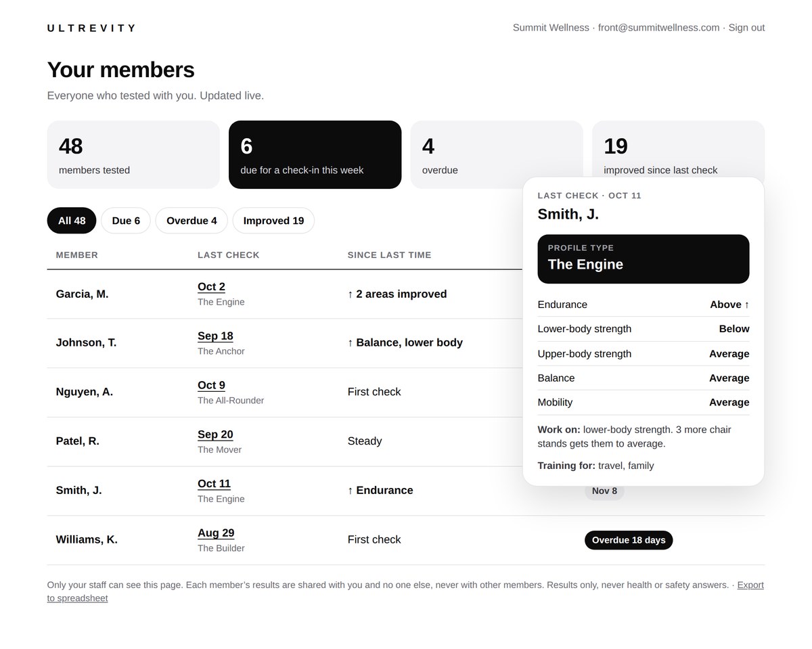812x649 pixels.
Task: Click 'First check' in Williams row
Action: coord(374,540)
